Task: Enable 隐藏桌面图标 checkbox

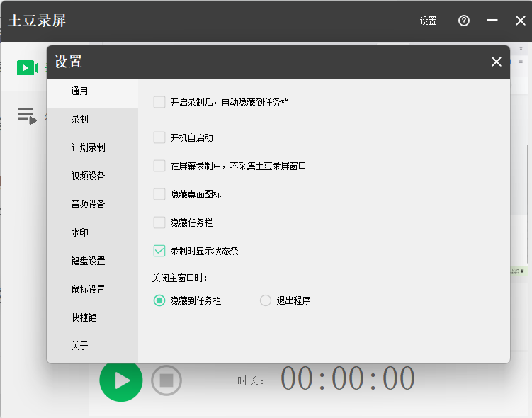Action: pos(159,194)
